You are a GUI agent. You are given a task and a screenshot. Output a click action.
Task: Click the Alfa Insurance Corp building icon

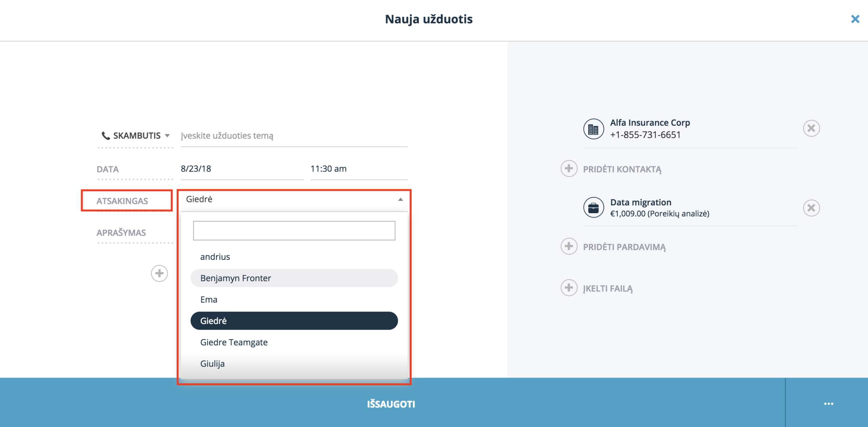pos(593,129)
